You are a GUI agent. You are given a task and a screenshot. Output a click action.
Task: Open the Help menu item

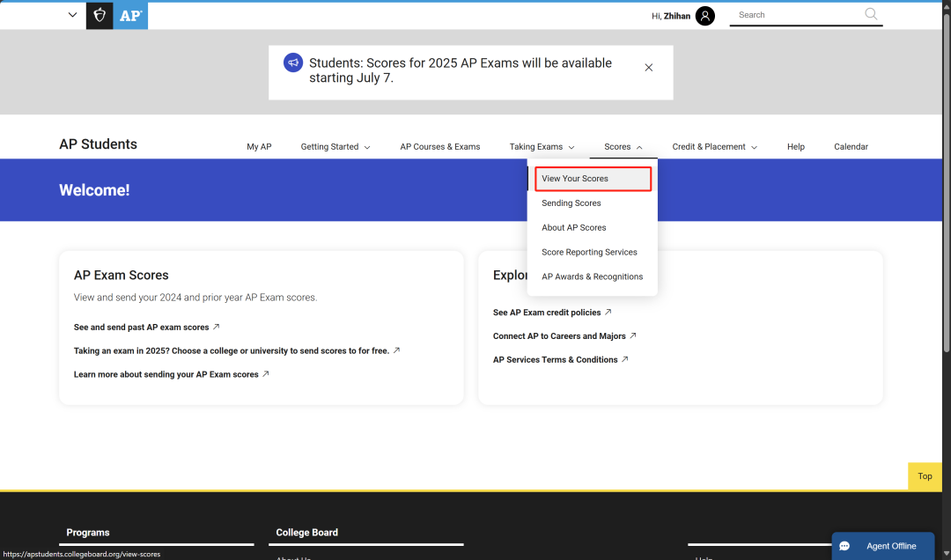(x=796, y=147)
